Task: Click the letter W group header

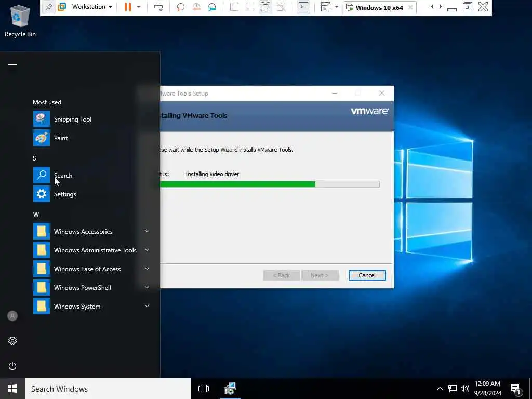Action: point(36,215)
